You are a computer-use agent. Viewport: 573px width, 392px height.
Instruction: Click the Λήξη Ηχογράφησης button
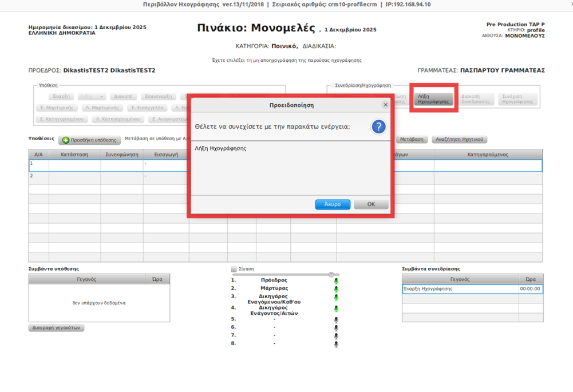433,100
